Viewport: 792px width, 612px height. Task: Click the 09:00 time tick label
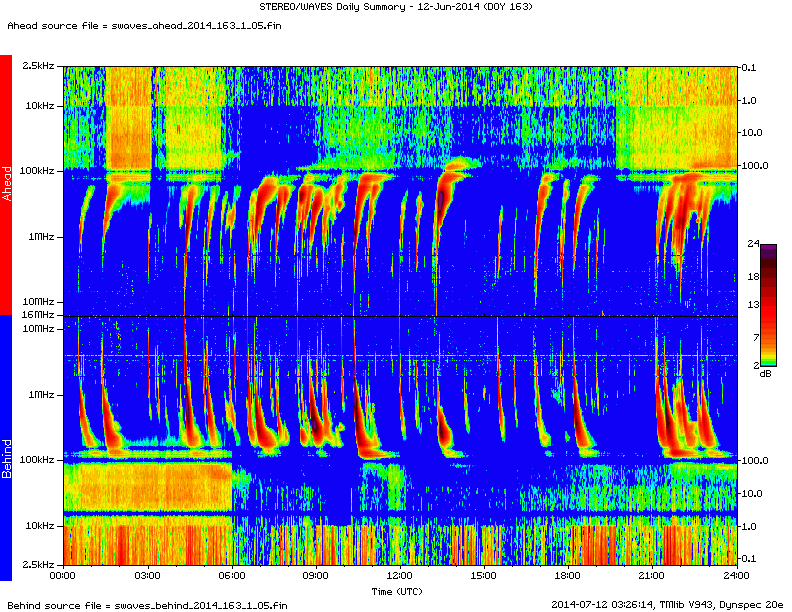[x=316, y=576]
